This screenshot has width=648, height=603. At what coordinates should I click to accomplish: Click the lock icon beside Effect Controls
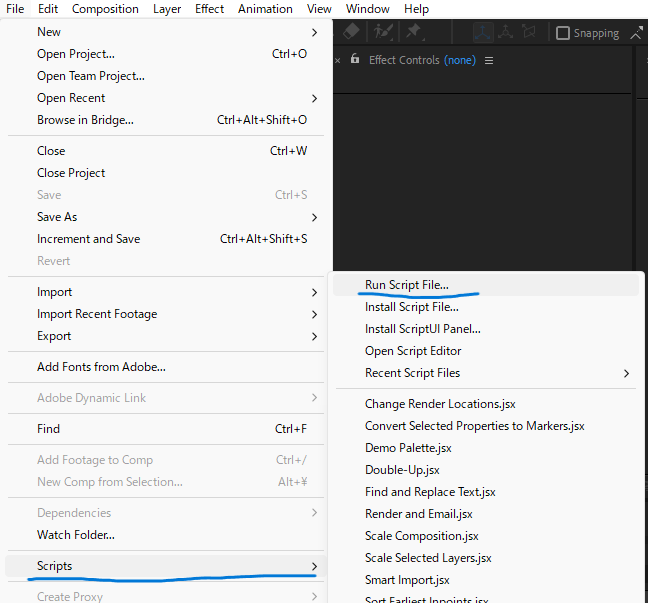click(354, 60)
